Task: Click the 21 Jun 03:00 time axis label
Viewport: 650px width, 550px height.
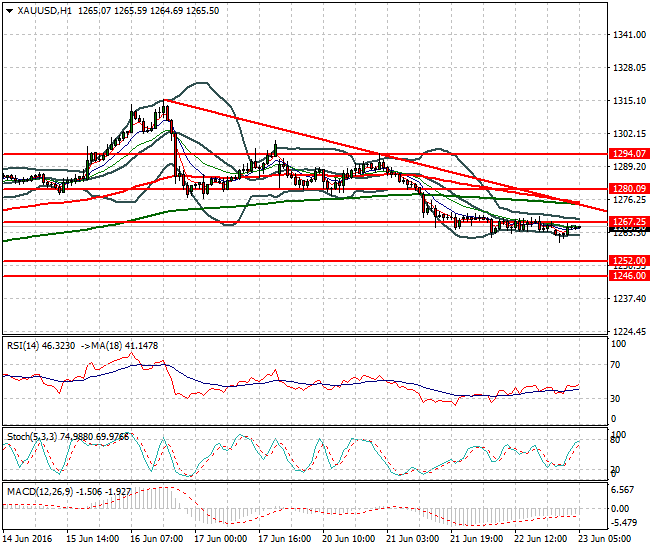Action: (412, 539)
